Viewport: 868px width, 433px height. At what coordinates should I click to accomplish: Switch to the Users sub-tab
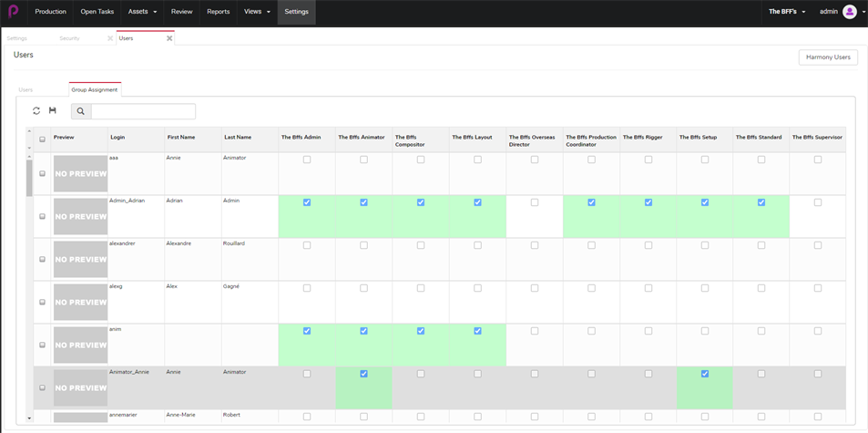[26, 89]
